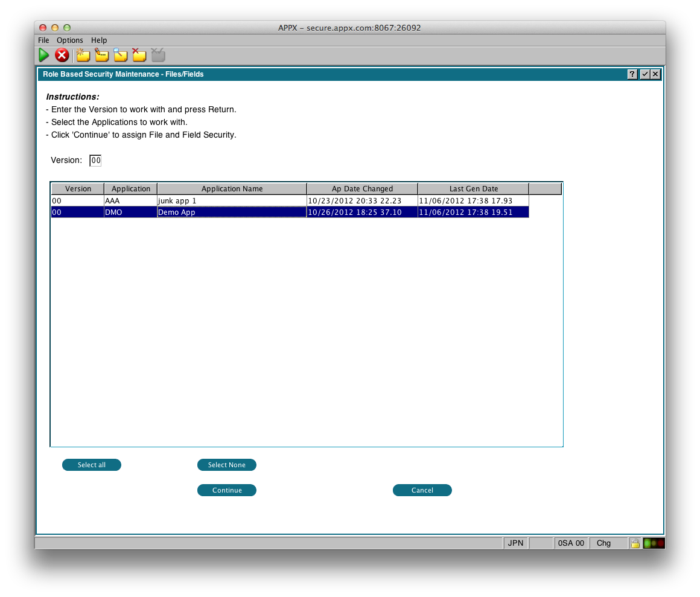Click the traffic light status indicator

point(654,543)
